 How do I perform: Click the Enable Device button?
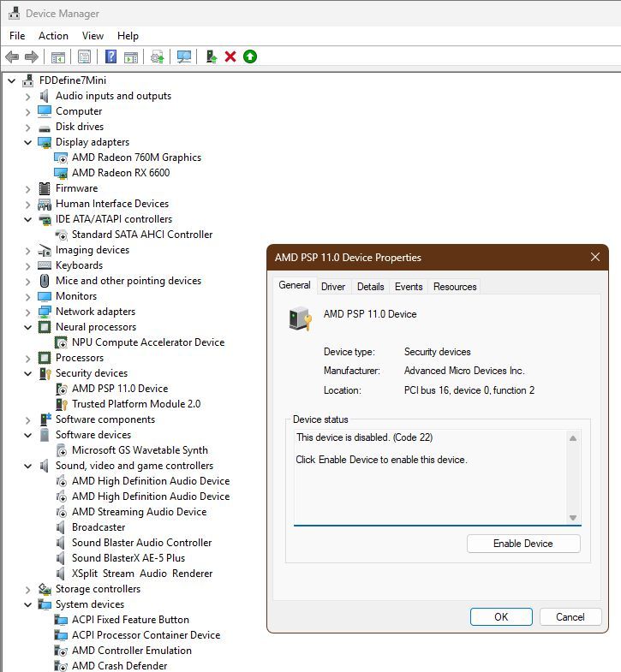[523, 544]
